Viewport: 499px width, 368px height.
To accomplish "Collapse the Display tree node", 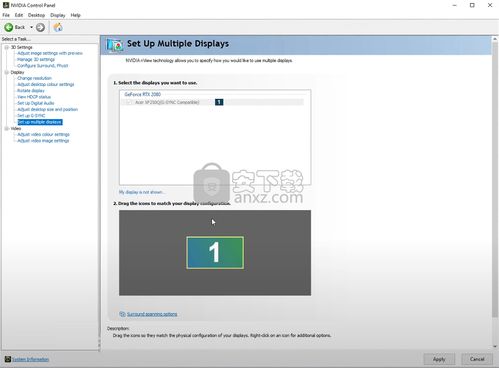I will (x=7, y=72).
